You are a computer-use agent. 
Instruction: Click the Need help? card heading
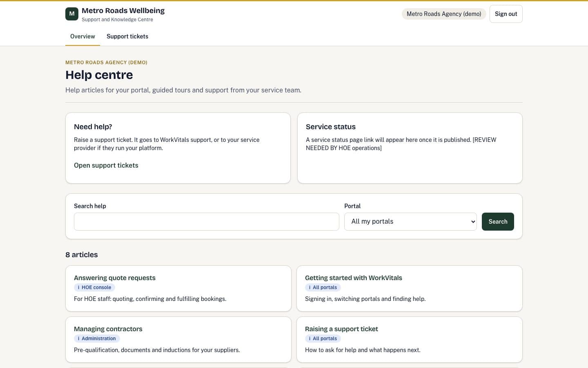93,127
